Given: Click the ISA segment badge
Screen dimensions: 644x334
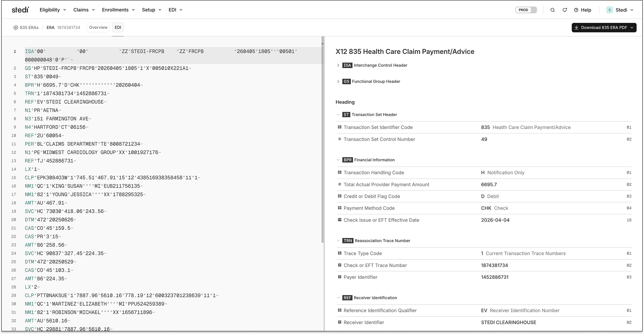Looking at the screenshot, I should [x=347, y=65].
